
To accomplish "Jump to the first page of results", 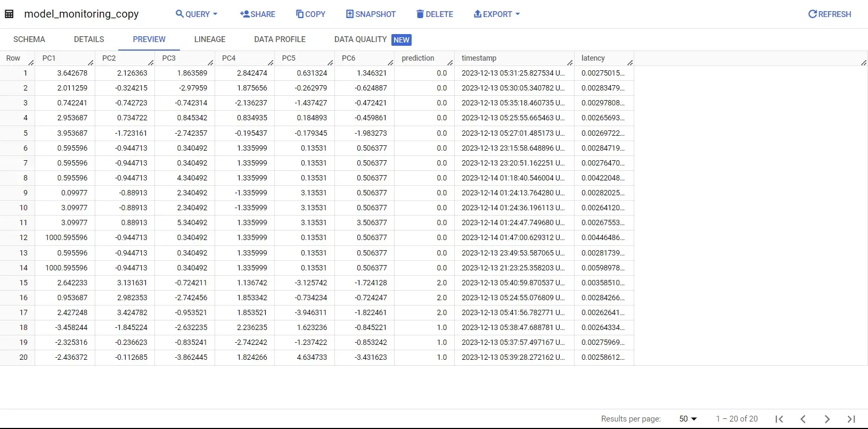I will (x=779, y=419).
